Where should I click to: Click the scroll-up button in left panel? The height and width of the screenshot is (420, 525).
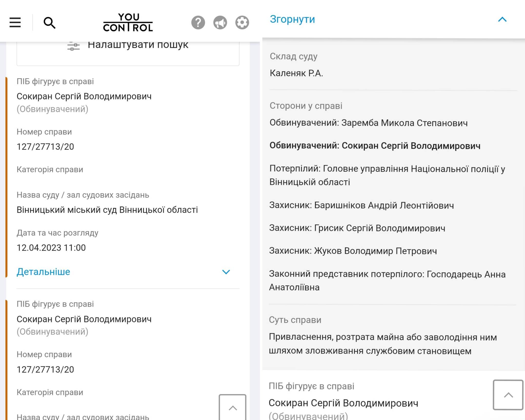click(x=233, y=407)
